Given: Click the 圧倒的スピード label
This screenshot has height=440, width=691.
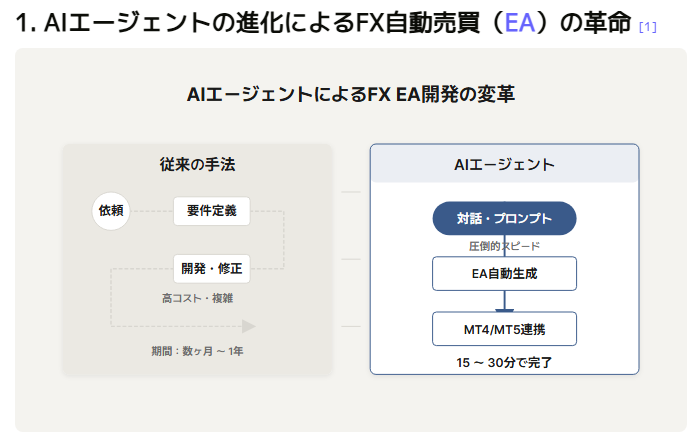Looking at the screenshot, I should 504,246.
